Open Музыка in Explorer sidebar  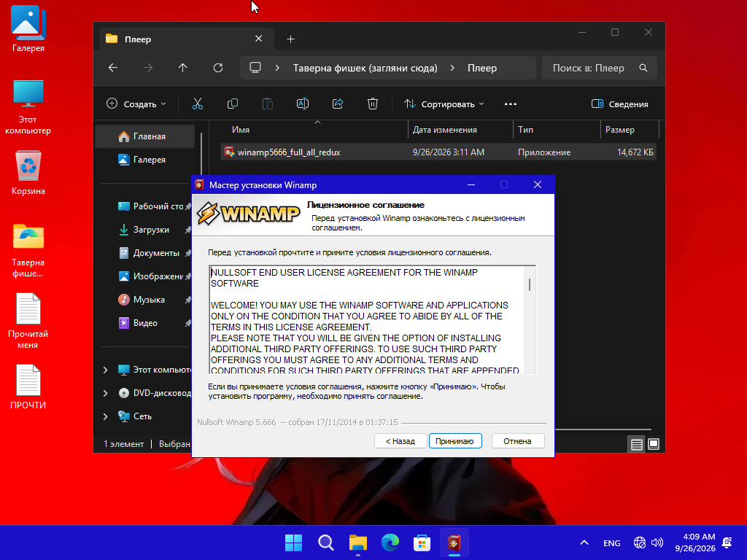[x=145, y=300]
